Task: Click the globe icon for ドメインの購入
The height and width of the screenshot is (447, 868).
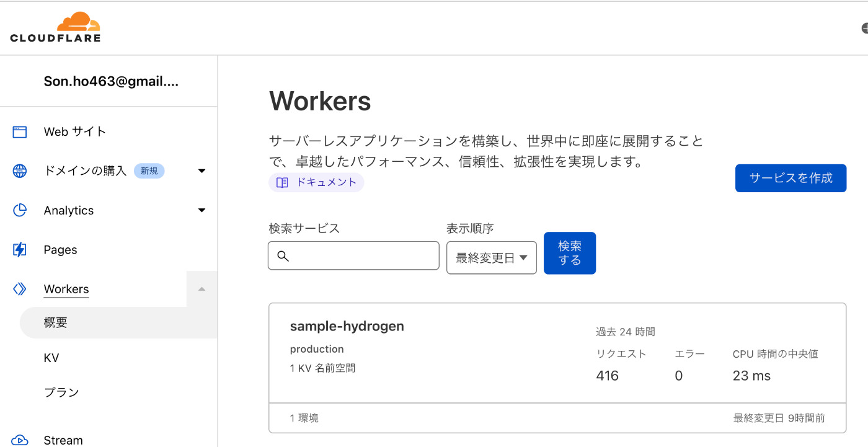Action: [20, 171]
